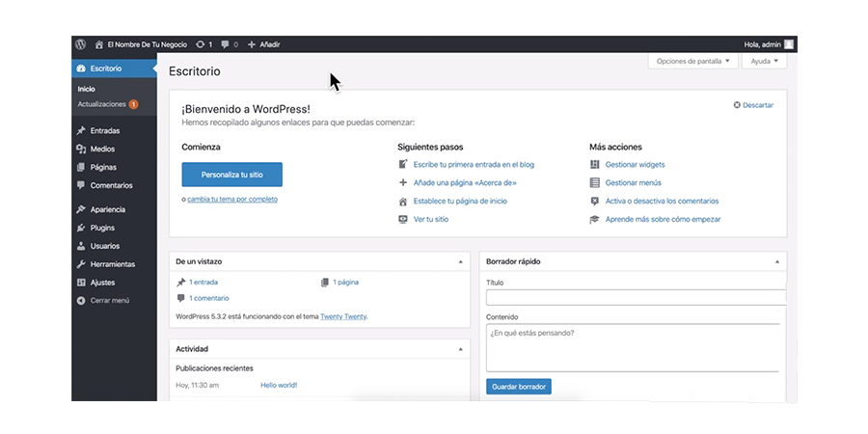Screen dimensions: 868x434
Task: Click Aprende más sobre cómo empezar link
Action: (x=664, y=219)
